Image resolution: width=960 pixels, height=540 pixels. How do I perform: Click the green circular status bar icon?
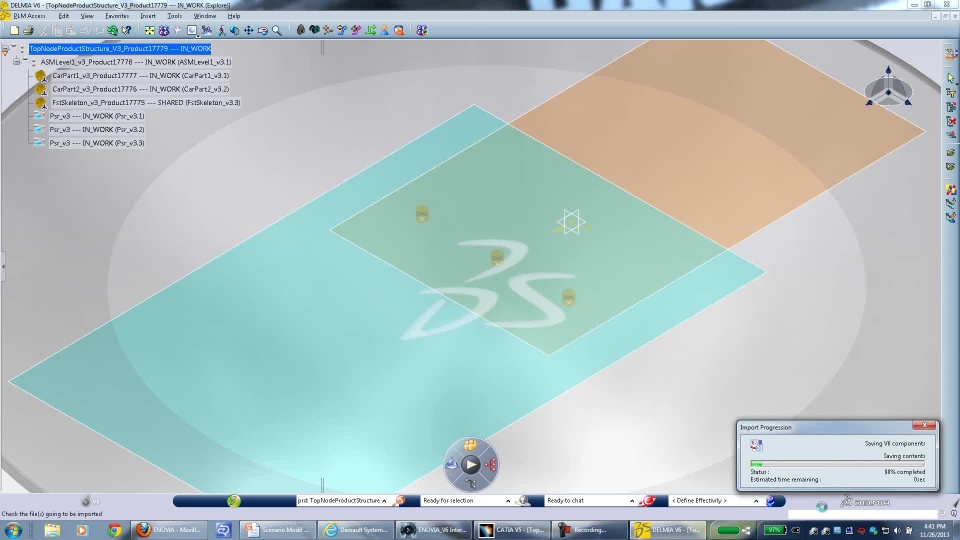[x=233, y=501]
